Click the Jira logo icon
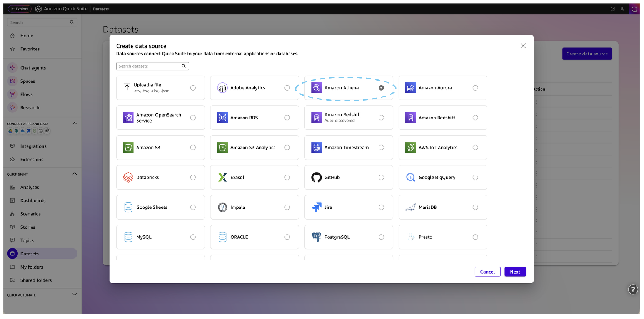This screenshot has height=319, width=644. pyautogui.click(x=316, y=207)
